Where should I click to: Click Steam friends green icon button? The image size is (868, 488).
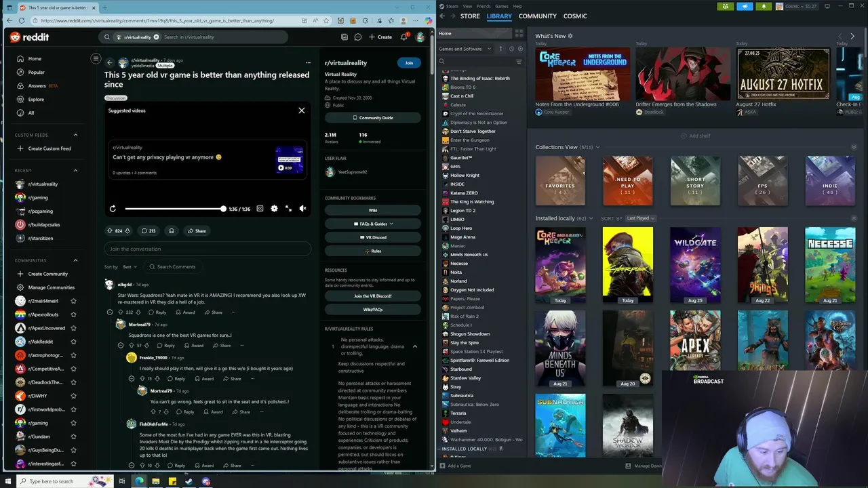726,6
